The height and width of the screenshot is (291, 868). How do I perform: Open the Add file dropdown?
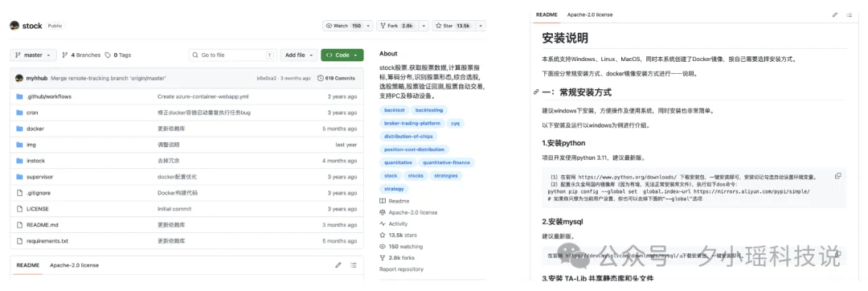click(299, 55)
